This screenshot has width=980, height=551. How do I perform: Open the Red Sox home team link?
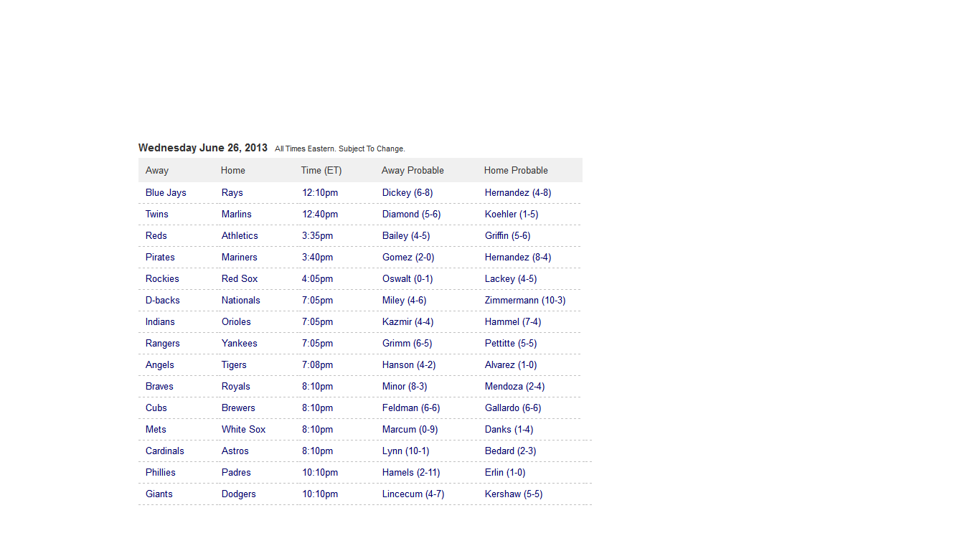click(x=240, y=278)
